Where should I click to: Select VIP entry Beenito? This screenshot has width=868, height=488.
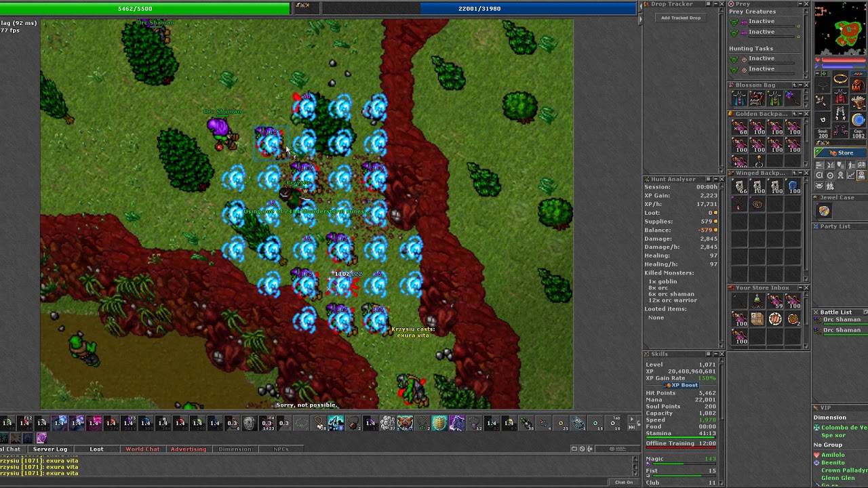[833, 462]
